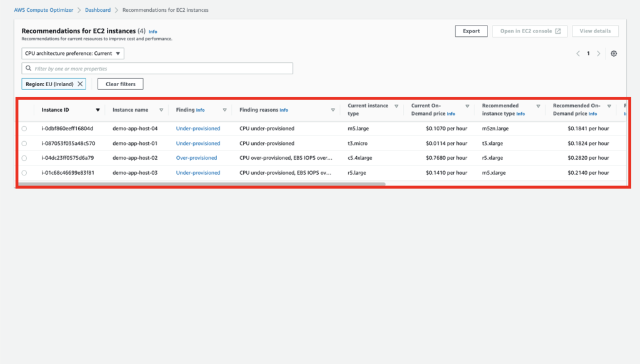Go to the next page arrow
Image resolution: width=640 pixels, height=364 pixels.
click(599, 54)
